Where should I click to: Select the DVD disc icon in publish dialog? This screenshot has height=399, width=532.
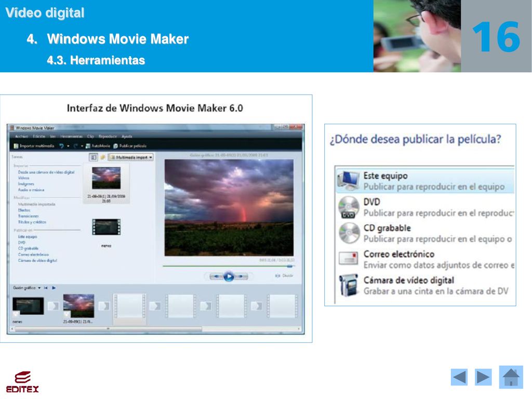(349, 207)
